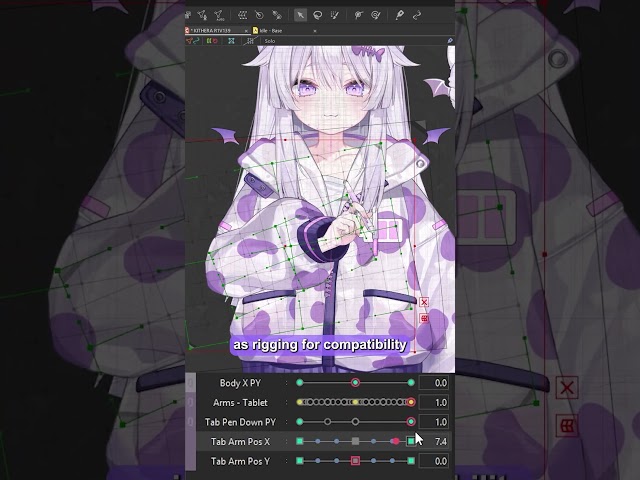Click the circle-with-line rotation tool icon
This screenshot has height=480, width=640.
[x=259, y=16]
